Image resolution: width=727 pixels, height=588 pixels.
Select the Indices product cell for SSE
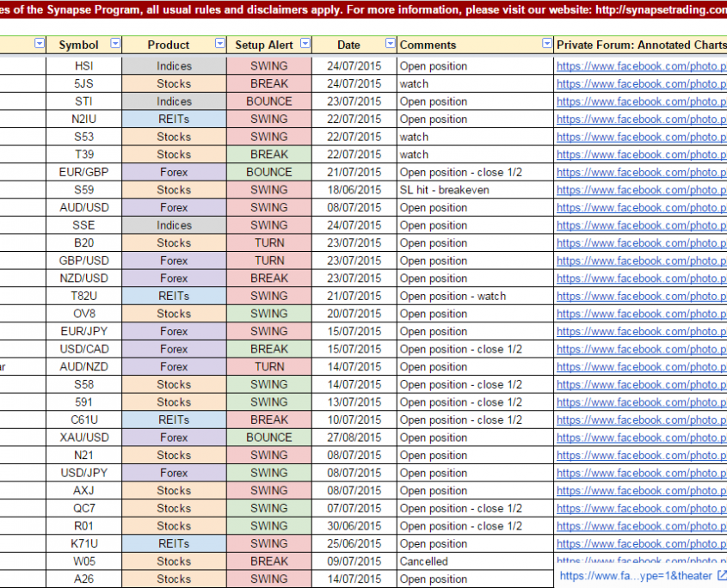tap(174, 225)
